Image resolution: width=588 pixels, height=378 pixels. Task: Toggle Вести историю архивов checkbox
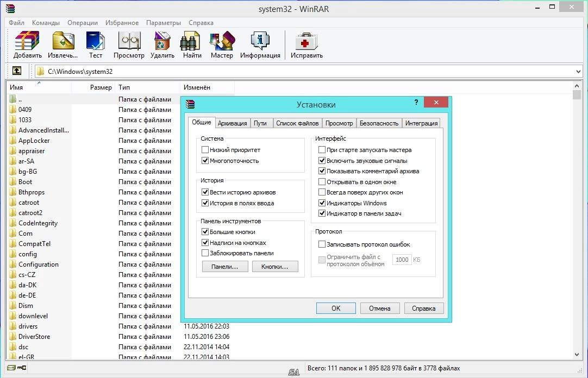(x=205, y=192)
